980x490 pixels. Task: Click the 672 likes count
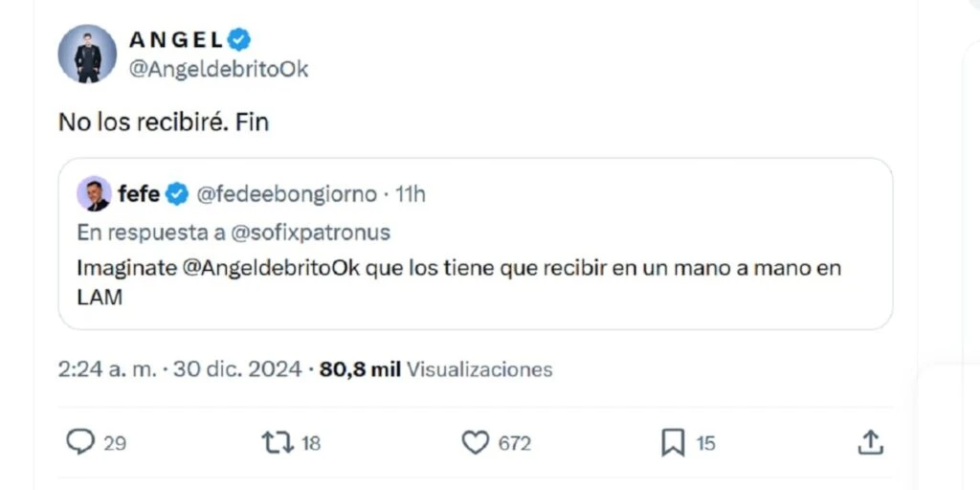coord(514,443)
